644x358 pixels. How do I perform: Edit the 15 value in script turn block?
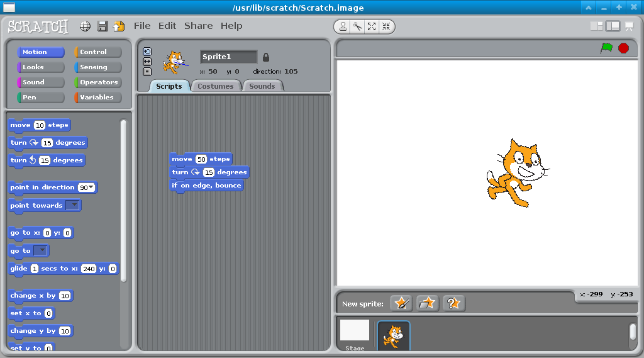tap(209, 172)
